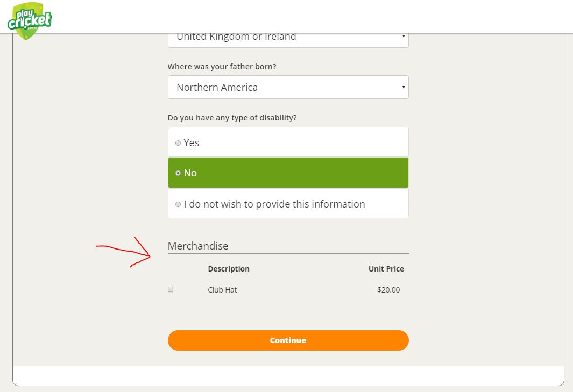Select the "Yes" disability radio button
The width and height of the screenshot is (573, 392).
(178, 143)
